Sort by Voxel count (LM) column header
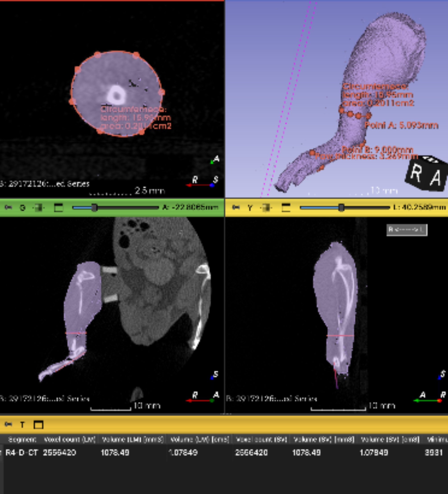Image resolution: width=448 pixels, height=494 pixels. [70, 440]
